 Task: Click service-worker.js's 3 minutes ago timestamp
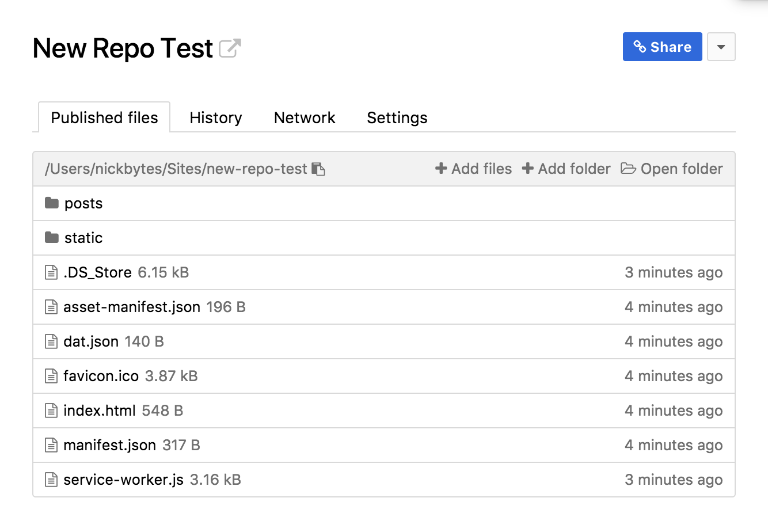tap(674, 480)
